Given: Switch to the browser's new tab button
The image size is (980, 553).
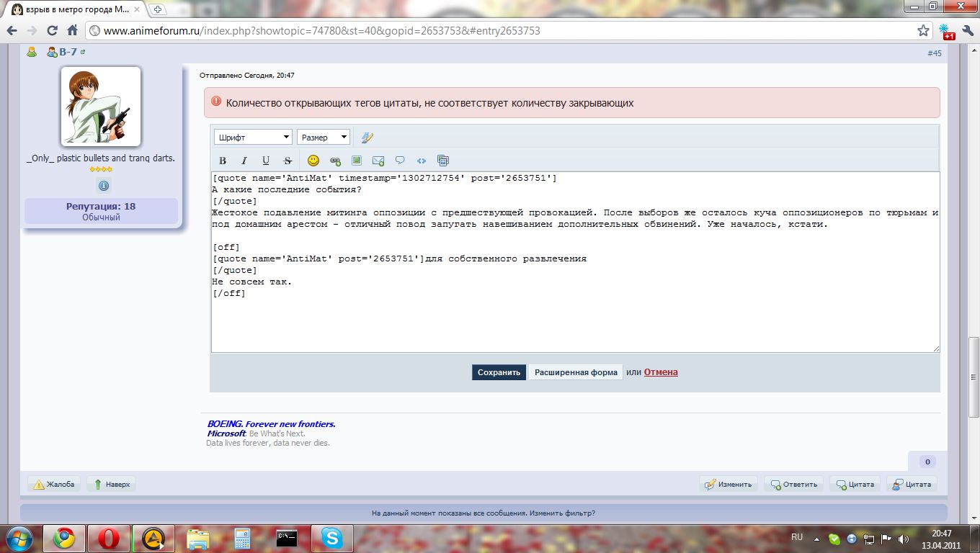Looking at the screenshot, I should pos(158,9).
